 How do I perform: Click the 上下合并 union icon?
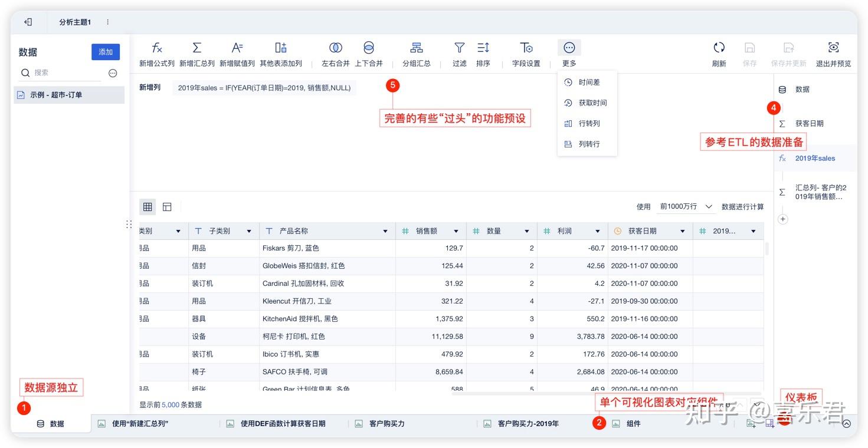point(369,53)
